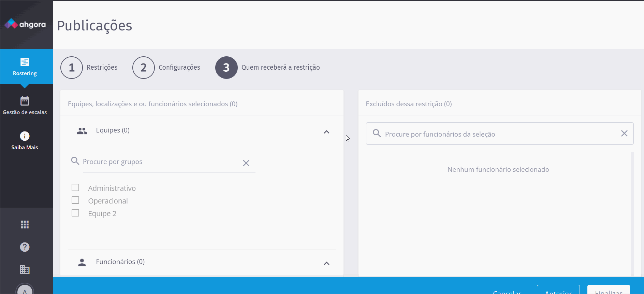
Task: Go to step 2 Configurações
Action: tap(166, 68)
